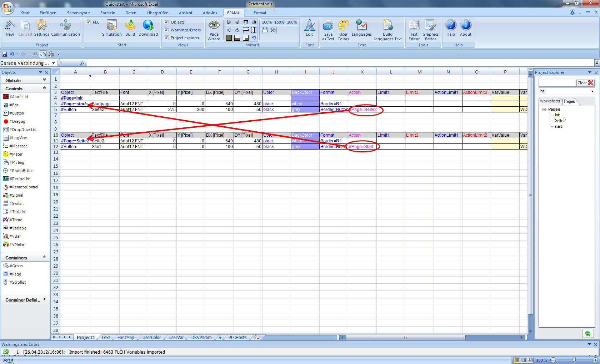Click the align top wizard icon
The height and width of the screenshot is (364, 600).
246,22
